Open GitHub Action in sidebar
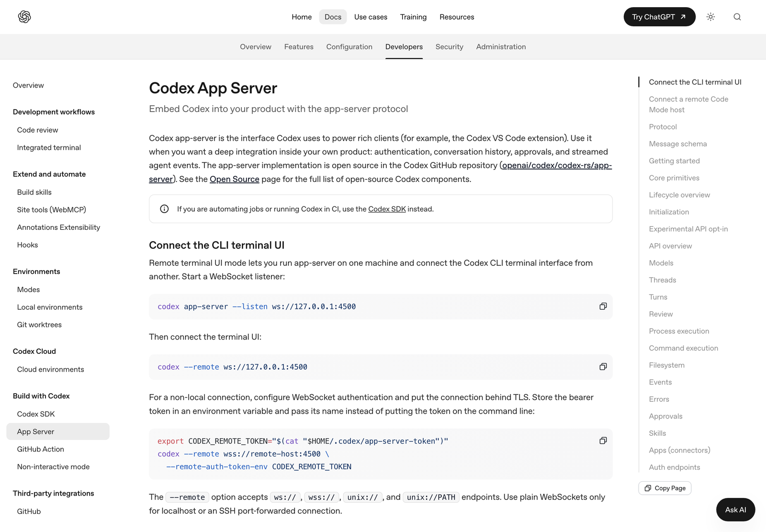766x532 pixels. coord(40,449)
